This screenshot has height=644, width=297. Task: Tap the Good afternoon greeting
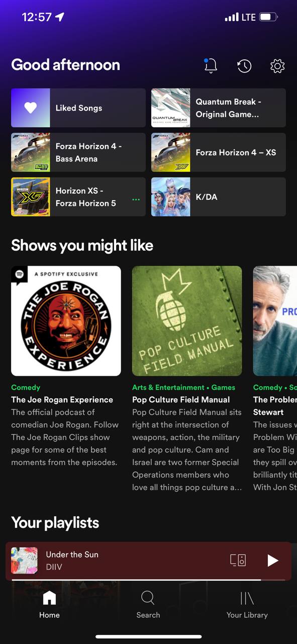coord(65,65)
